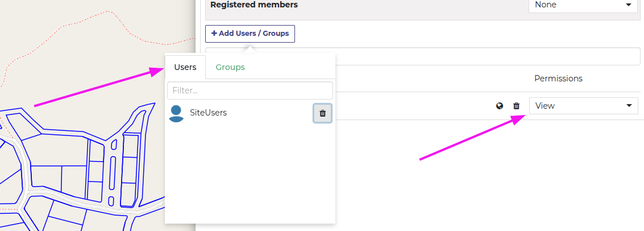The height and width of the screenshot is (231, 644).
Task: Click the trash button beside SiteUsers
Action: (x=322, y=113)
